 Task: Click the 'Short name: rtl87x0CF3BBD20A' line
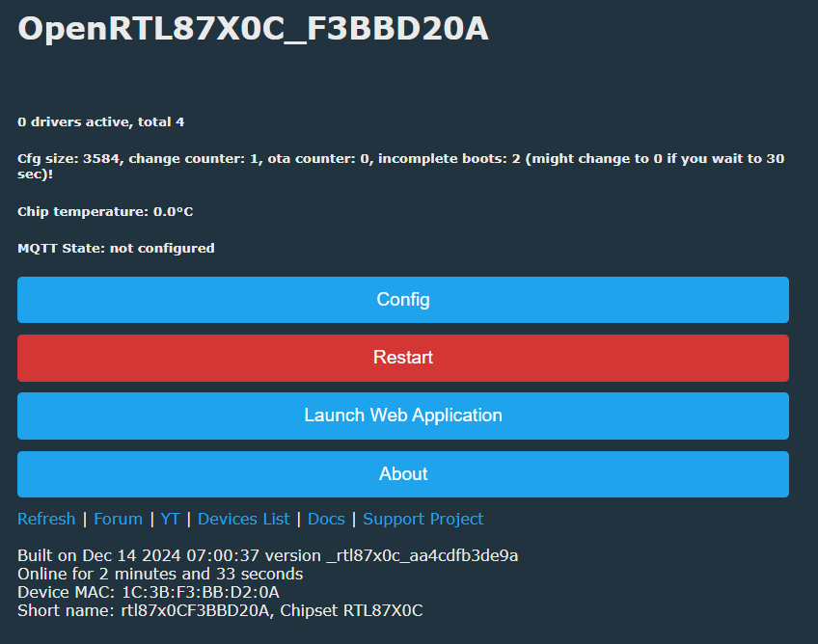coord(220,610)
